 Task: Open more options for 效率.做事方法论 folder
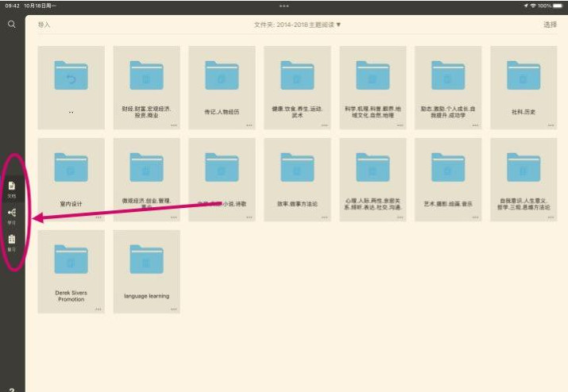click(x=325, y=217)
